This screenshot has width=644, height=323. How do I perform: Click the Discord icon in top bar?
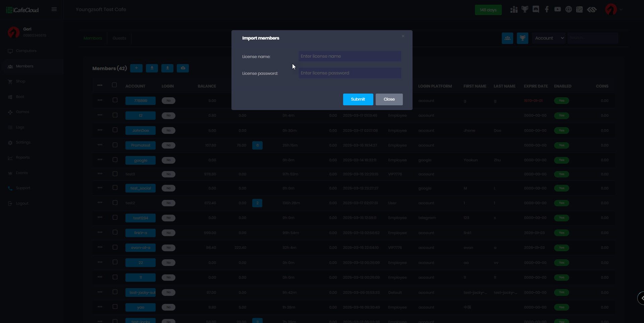tap(536, 9)
